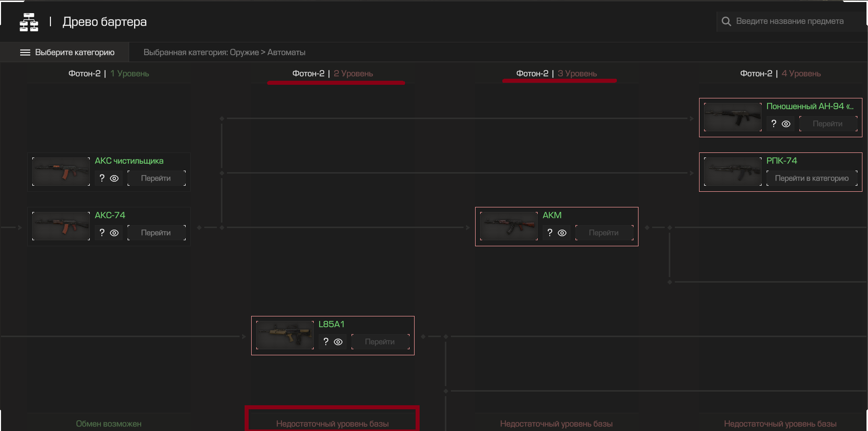The image size is (868, 431).
Task: Click the АКС чистильщика weapon thumbnail
Action: pyautogui.click(x=61, y=172)
